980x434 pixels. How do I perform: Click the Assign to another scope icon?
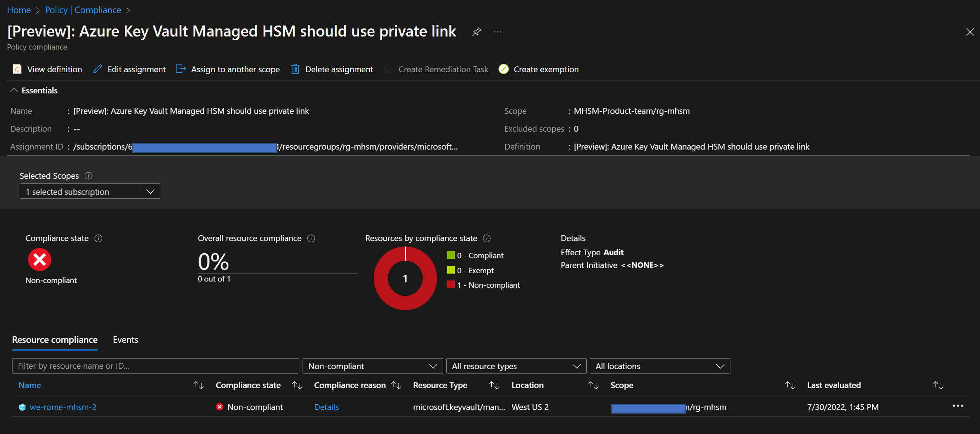point(181,69)
